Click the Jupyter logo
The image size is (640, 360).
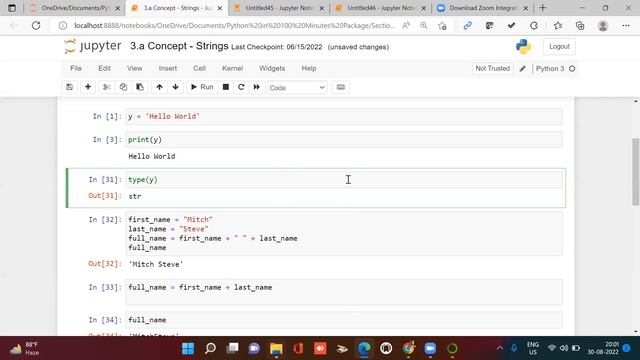tap(93, 46)
